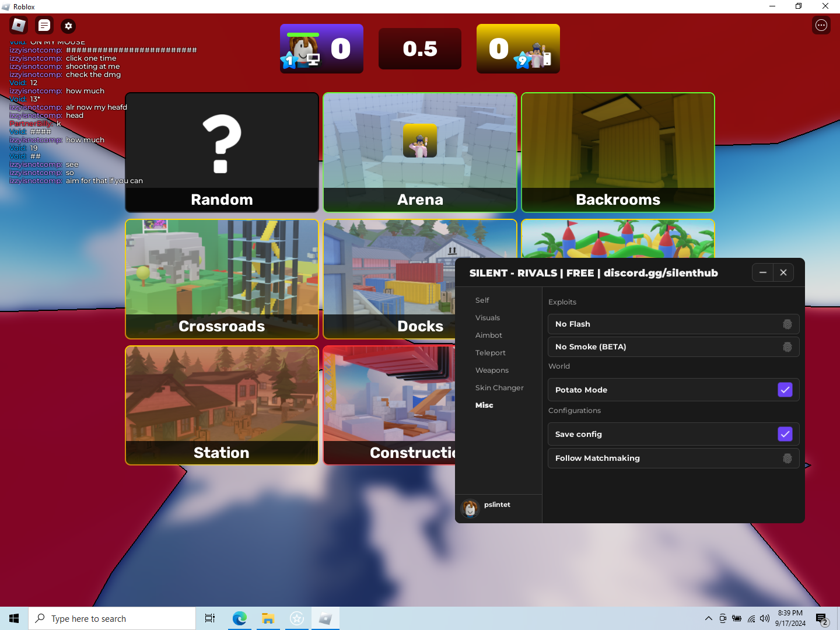Toggle the Save config checkbox

(x=785, y=434)
